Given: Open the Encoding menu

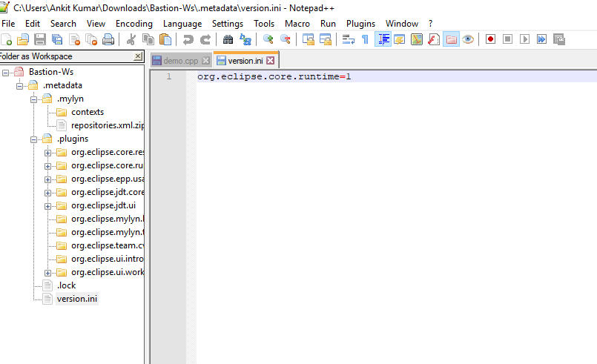Looking at the screenshot, I should click(x=134, y=24).
